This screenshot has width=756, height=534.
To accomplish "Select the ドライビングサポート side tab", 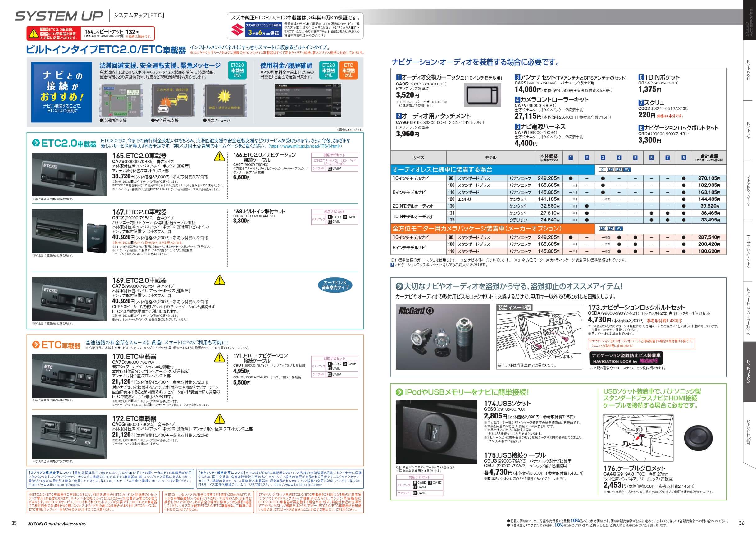I will coord(749,251).
